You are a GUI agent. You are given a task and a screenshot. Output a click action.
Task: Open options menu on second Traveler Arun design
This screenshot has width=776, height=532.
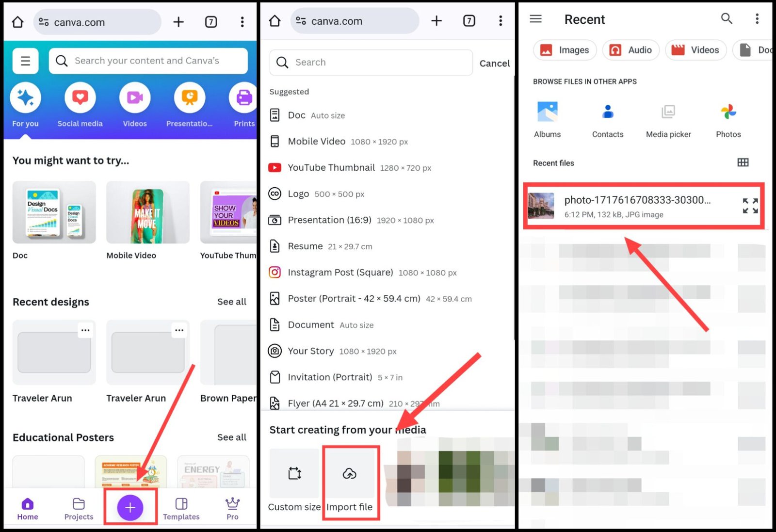click(179, 330)
